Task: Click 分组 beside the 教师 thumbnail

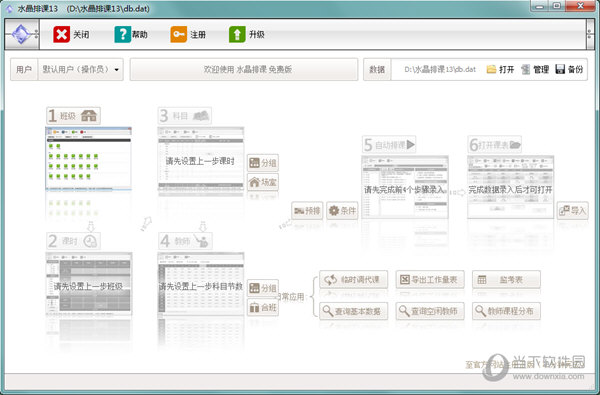Action: pyautogui.click(x=263, y=288)
